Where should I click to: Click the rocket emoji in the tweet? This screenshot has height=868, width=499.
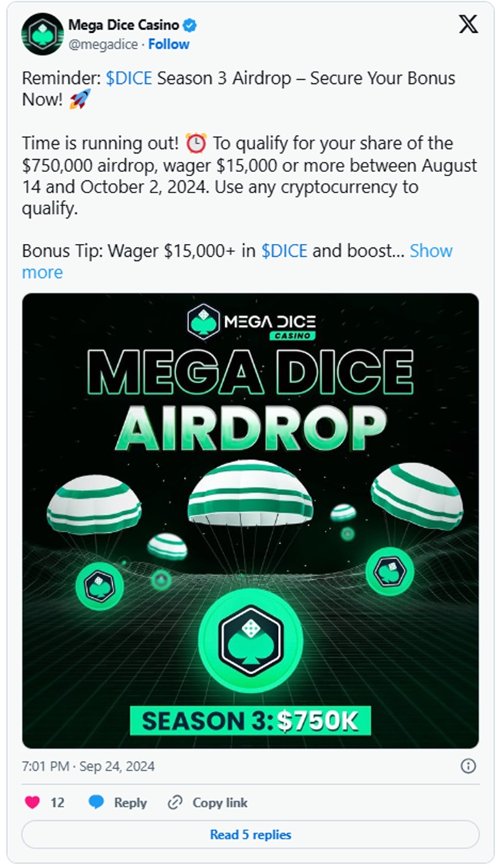(79, 100)
